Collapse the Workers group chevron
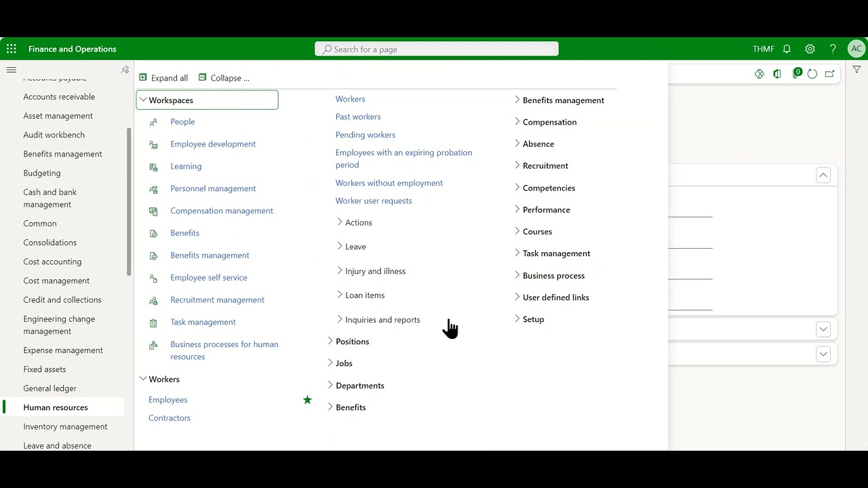This screenshot has width=868, height=488. click(x=143, y=379)
